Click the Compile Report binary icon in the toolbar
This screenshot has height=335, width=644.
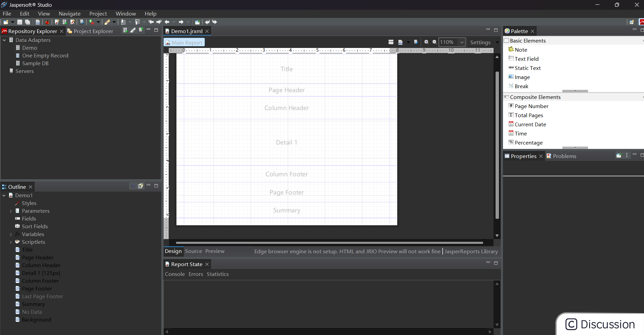click(38, 22)
